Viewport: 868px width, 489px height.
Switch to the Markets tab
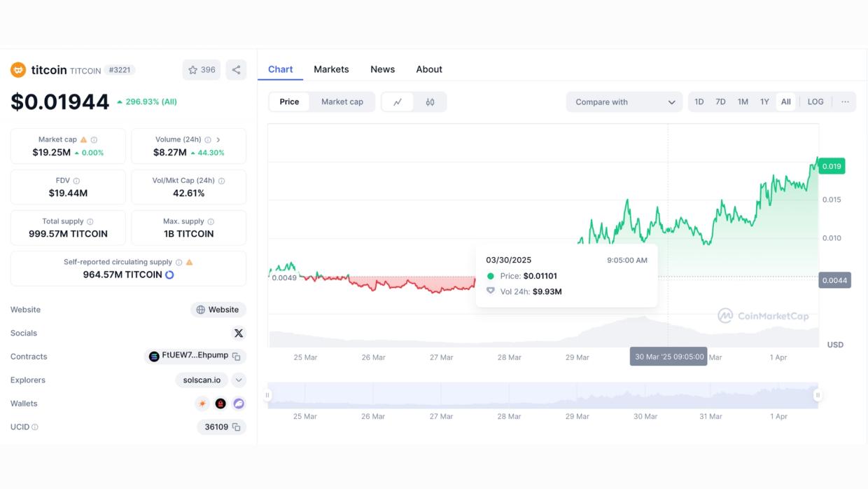[331, 69]
